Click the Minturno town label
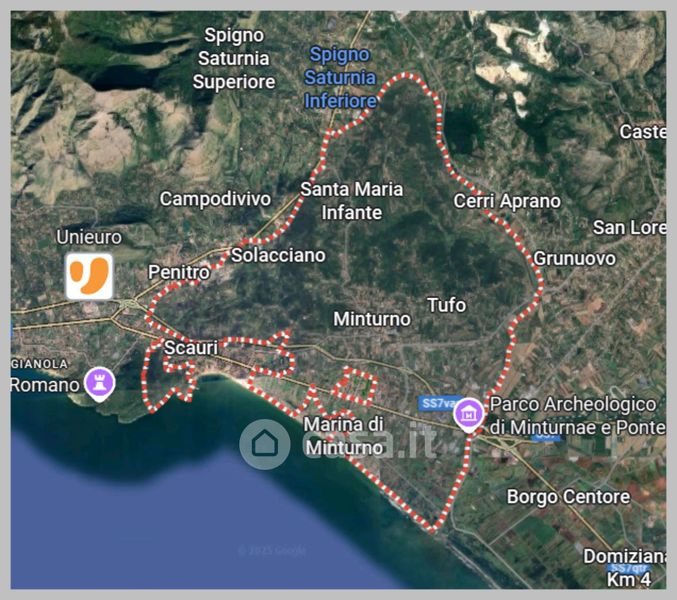 [372, 319]
